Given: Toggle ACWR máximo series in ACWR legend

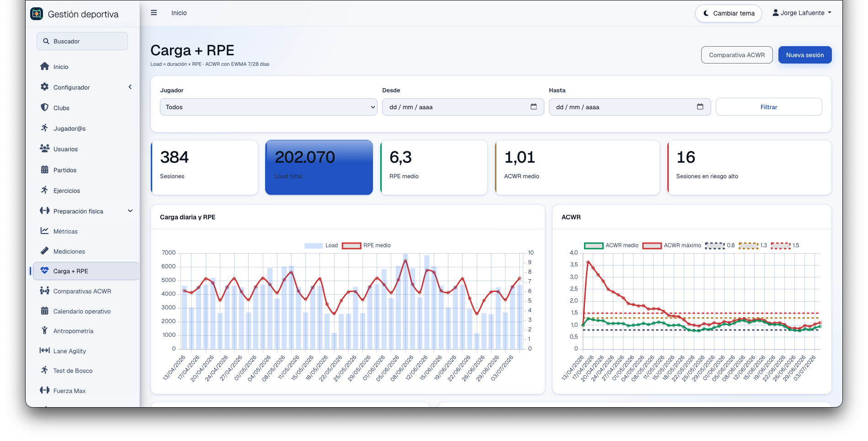Looking at the screenshot, I should (x=671, y=245).
